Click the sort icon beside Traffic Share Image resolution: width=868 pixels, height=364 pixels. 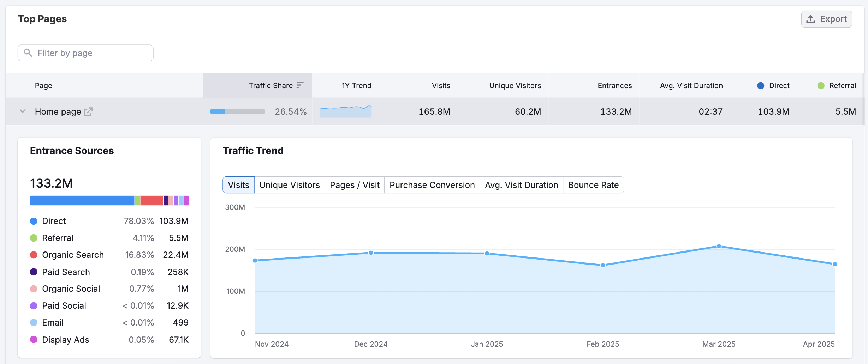(x=300, y=85)
